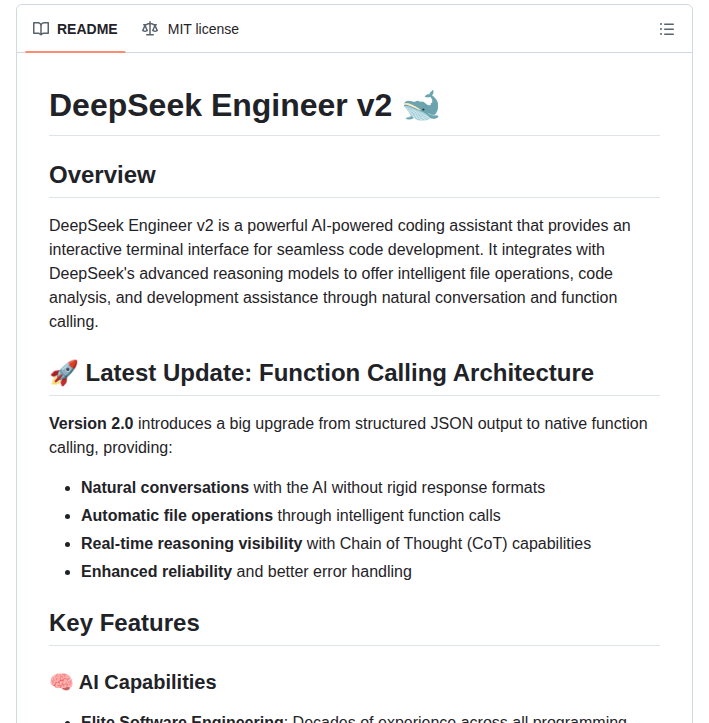Click the whale emoji in the title
Image resolution: width=709 pixels, height=723 pixels.
click(421, 105)
